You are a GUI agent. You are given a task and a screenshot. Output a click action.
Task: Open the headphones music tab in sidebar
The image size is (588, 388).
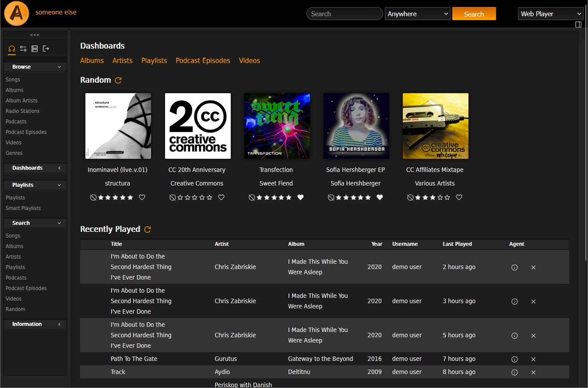click(12, 49)
